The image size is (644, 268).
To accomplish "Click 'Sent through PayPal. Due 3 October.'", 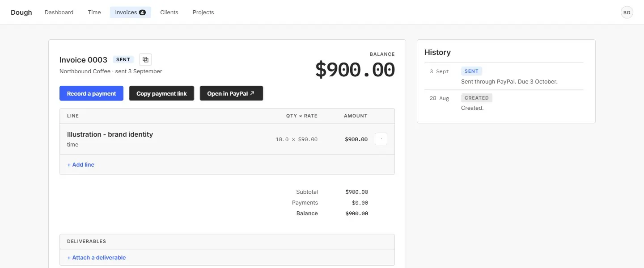I will pyautogui.click(x=509, y=82).
